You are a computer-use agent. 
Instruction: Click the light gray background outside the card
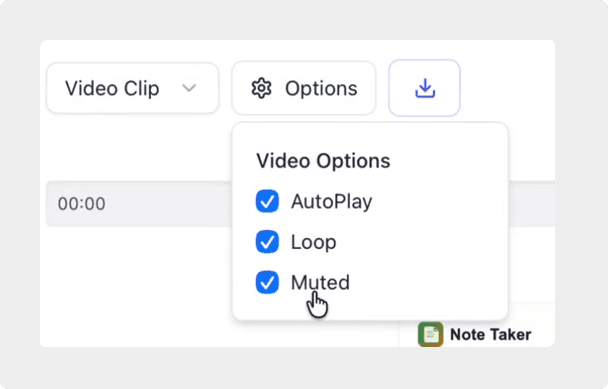pos(302,19)
